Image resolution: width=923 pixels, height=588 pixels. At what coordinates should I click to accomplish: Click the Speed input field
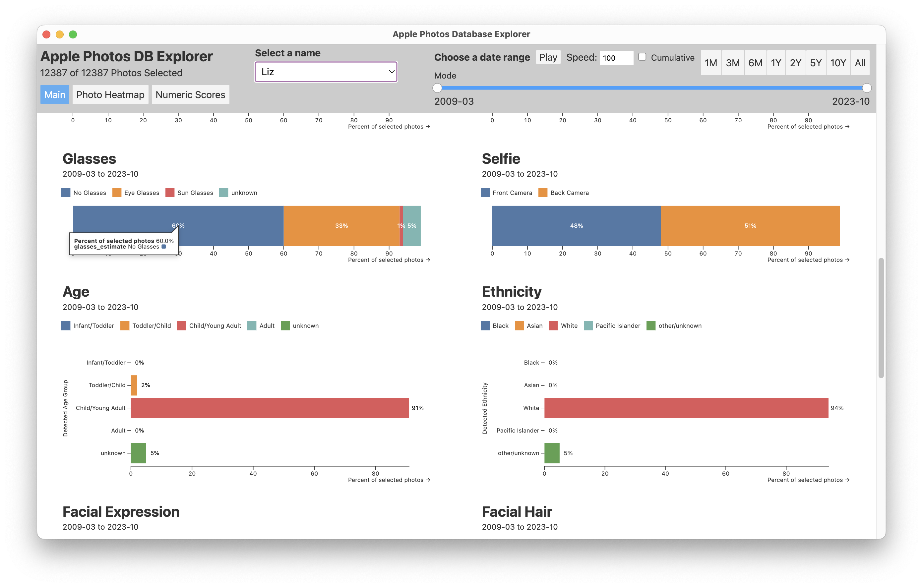616,58
